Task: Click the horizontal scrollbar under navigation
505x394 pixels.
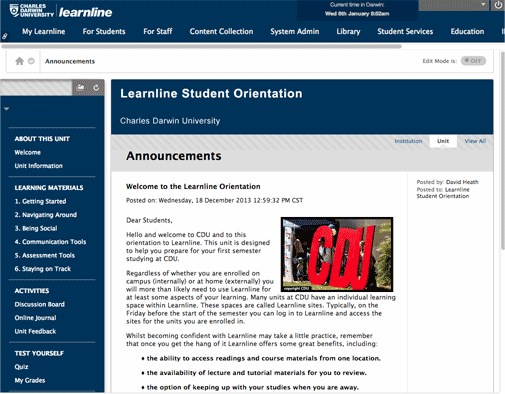Action: click(201, 46)
